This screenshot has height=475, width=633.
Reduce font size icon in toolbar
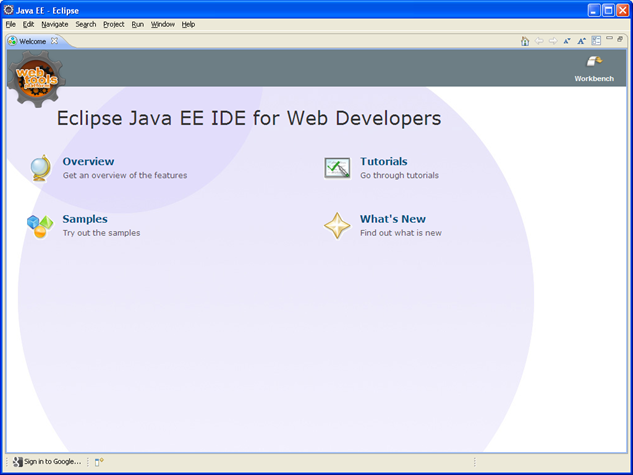click(x=567, y=41)
